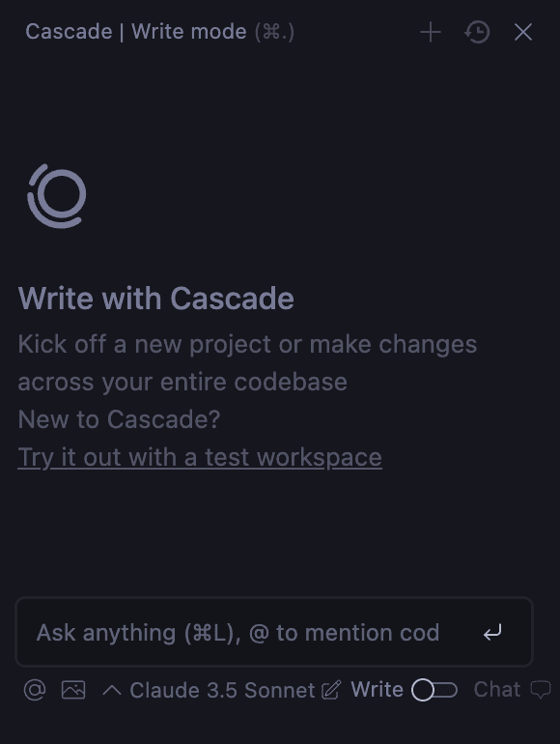This screenshot has width=560, height=744.
Task: Click the Cascade swirl logo
Action: click(57, 196)
